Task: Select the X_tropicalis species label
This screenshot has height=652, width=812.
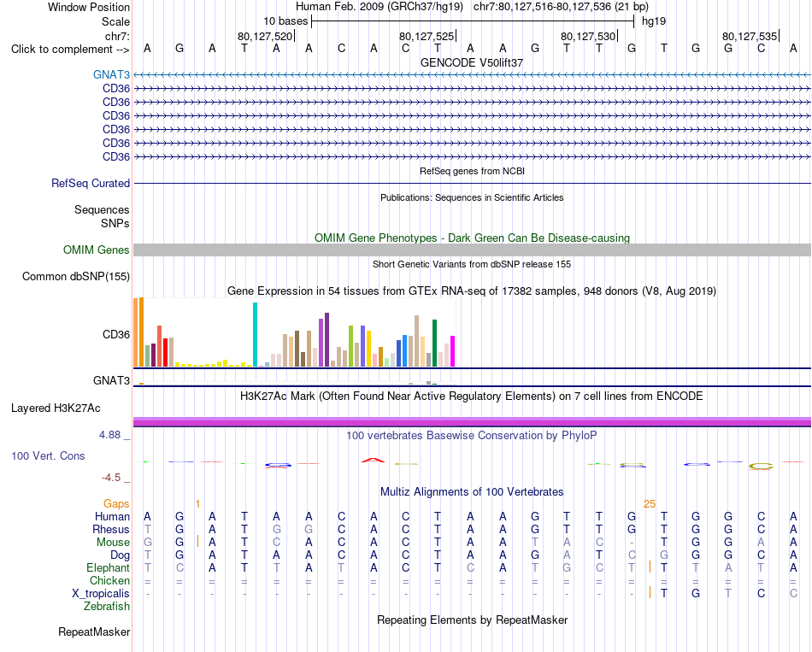Action: [x=101, y=594]
